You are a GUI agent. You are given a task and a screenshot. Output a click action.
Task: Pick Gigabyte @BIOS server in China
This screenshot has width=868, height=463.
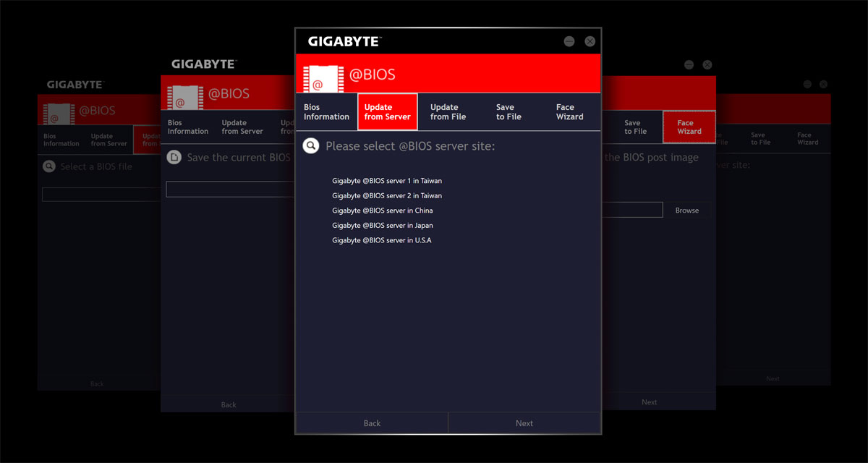click(383, 211)
